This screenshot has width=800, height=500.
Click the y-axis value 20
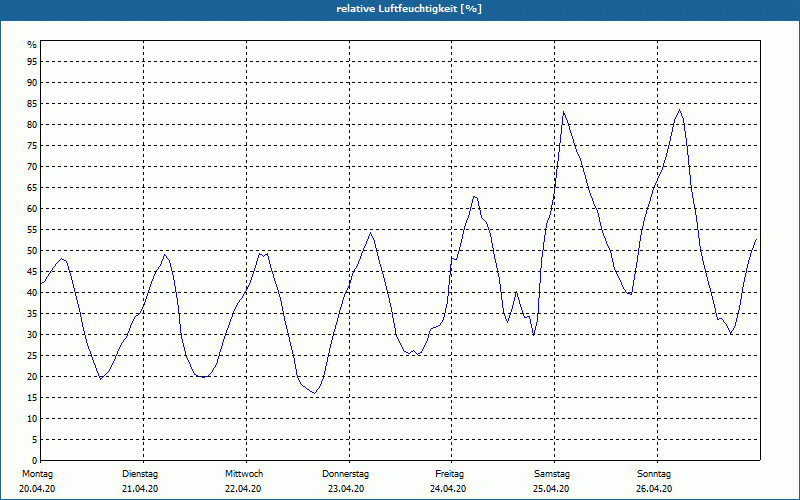click(x=32, y=377)
